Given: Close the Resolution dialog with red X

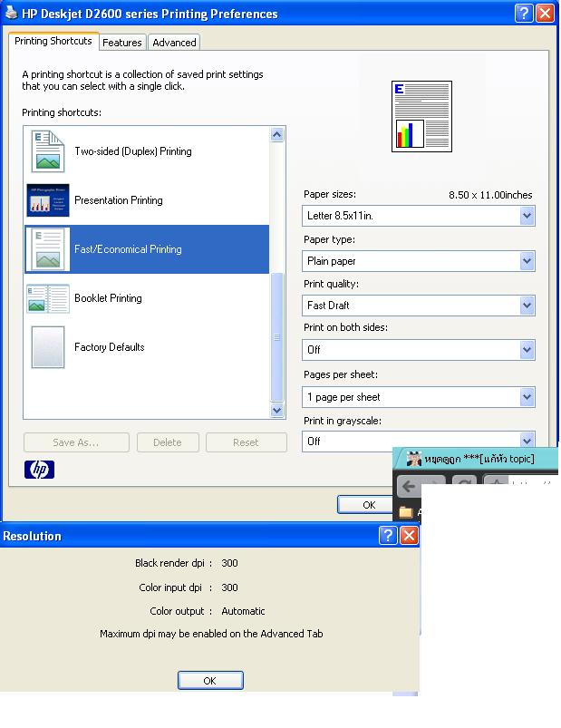Looking at the screenshot, I should tap(410, 535).
